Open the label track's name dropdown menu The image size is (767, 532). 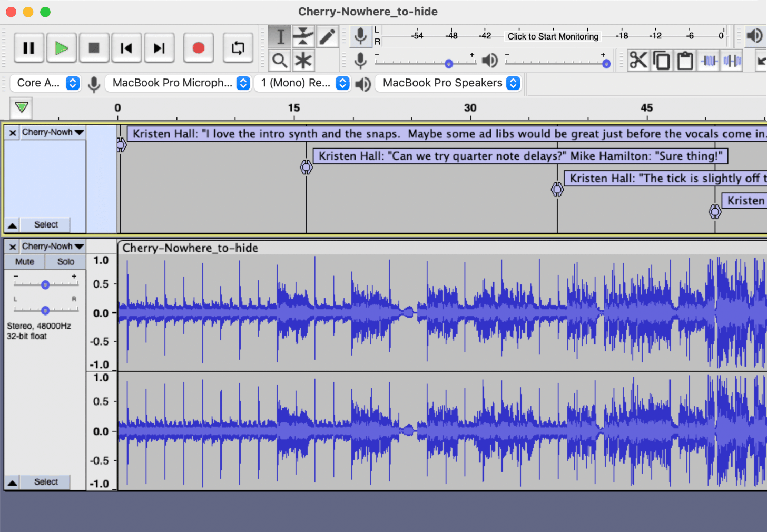pos(53,132)
